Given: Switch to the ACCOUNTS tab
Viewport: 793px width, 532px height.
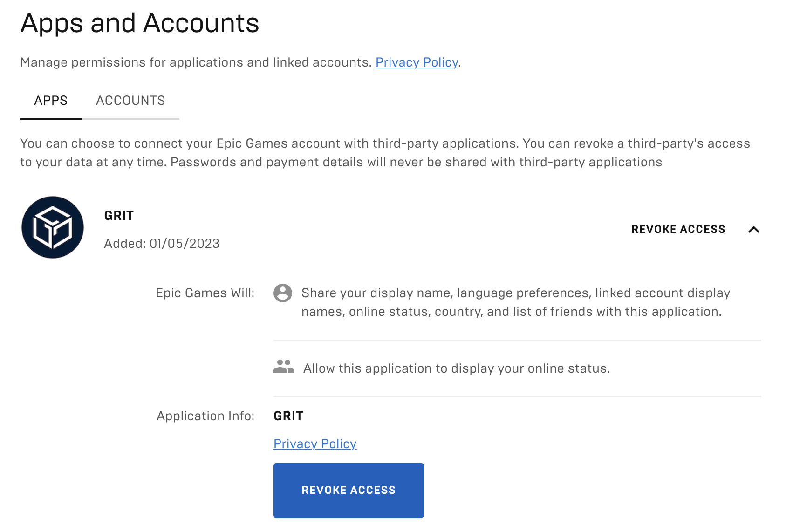Looking at the screenshot, I should click(x=130, y=101).
